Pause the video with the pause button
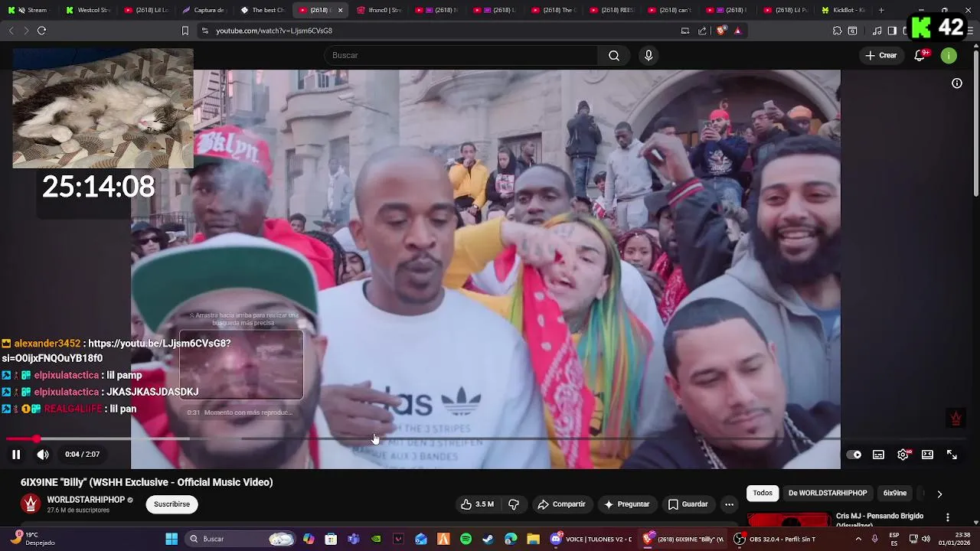980x551 pixels. point(16,455)
